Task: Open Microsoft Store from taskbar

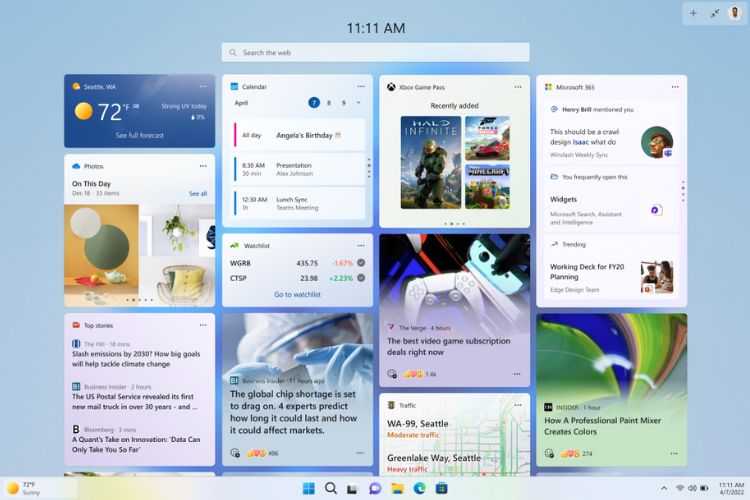Action: [x=441, y=489]
